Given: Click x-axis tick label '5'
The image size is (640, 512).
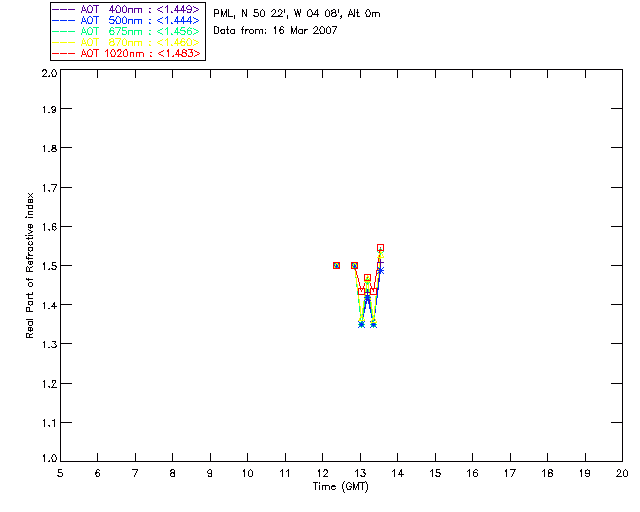Looking at the screenshot, I should tap(60, 473).
